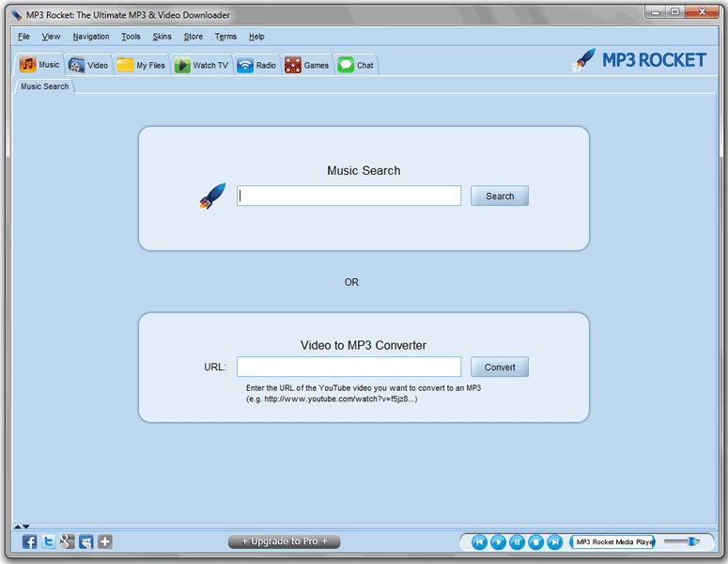This screenshot has width=728, height=564.
Task: Click the Facebook share icon
Action: 29,541
